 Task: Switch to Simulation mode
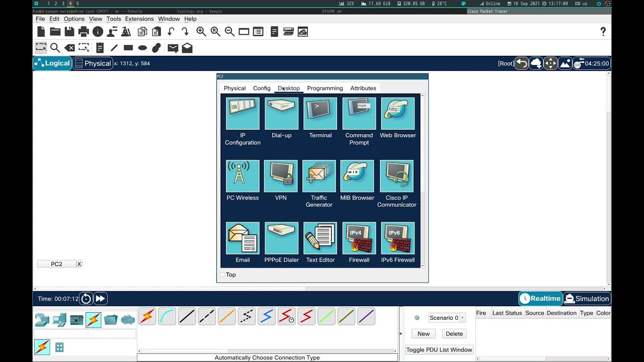(587, 299)
